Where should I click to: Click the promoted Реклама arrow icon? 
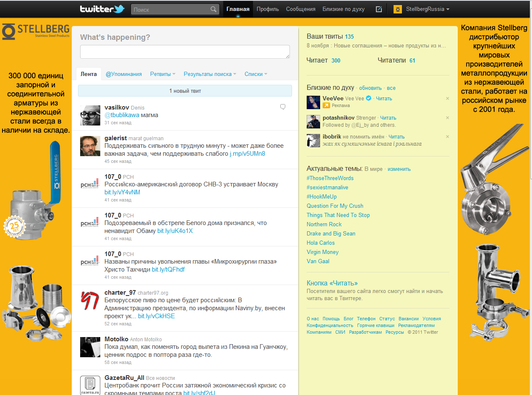click(x=326, y=105)
